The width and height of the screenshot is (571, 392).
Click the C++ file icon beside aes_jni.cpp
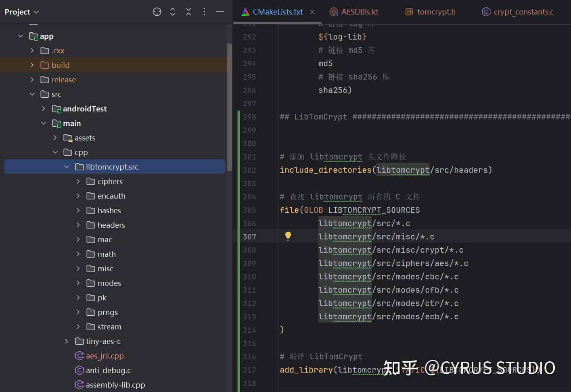[x=79, y=356]
